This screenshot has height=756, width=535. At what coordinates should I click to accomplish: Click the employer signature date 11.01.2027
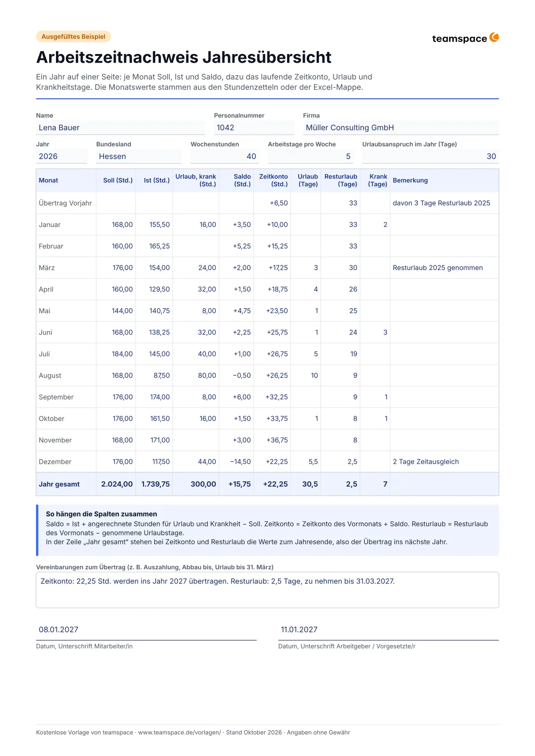click(x=299, y=630)
